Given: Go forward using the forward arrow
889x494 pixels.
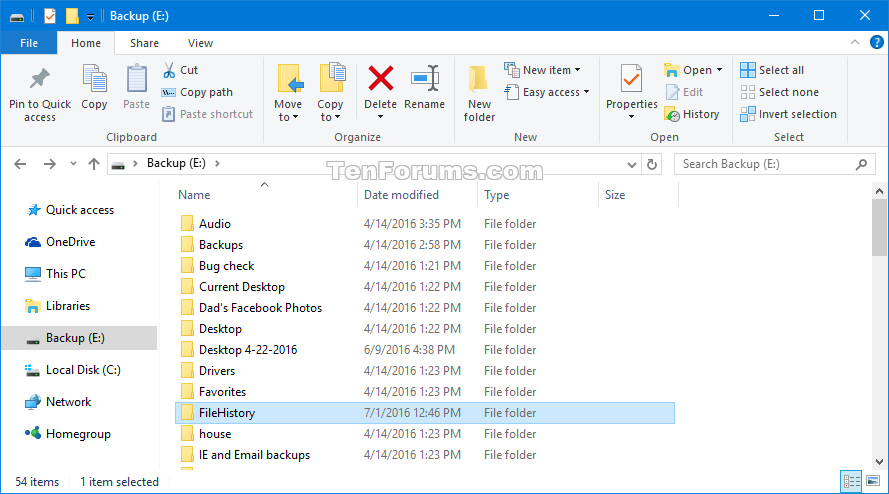Looking at the screenshot, I should pos(50,164).
